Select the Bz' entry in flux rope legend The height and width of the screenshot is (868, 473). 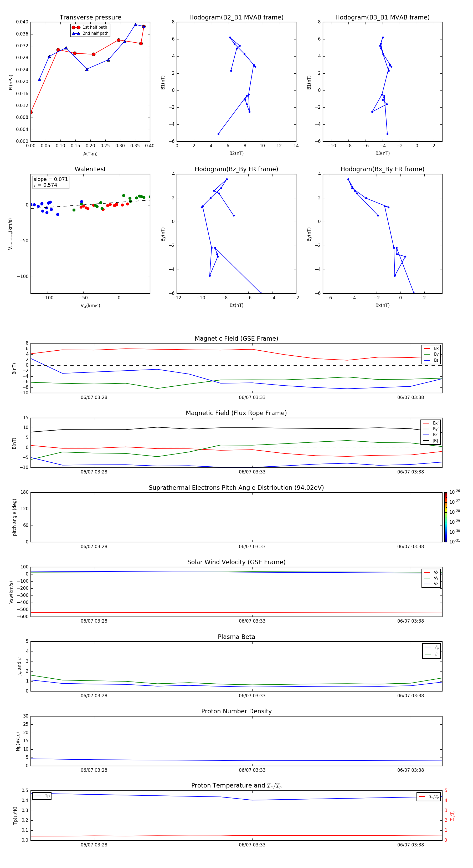click(x=431, y=435)
